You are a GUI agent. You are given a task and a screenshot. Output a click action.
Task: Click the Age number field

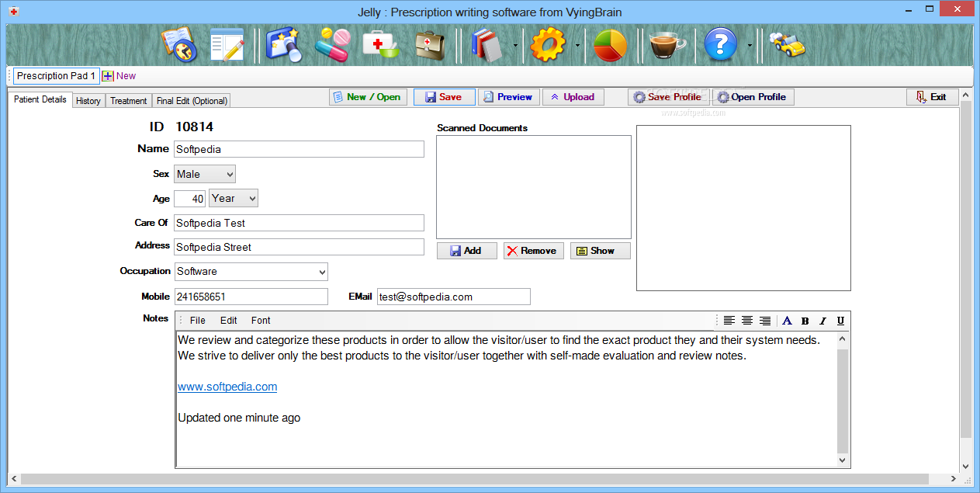[190, 199]
